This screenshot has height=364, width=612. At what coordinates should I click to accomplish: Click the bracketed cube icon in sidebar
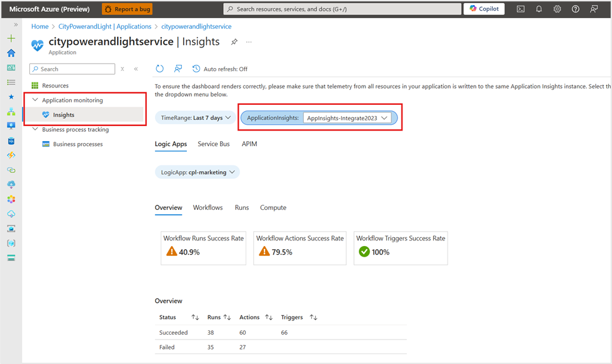(11, 243)
